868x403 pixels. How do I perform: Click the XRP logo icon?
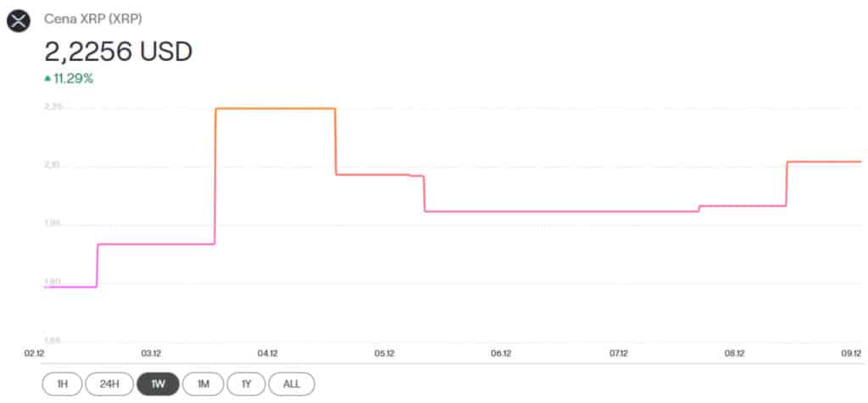(19, 20)
